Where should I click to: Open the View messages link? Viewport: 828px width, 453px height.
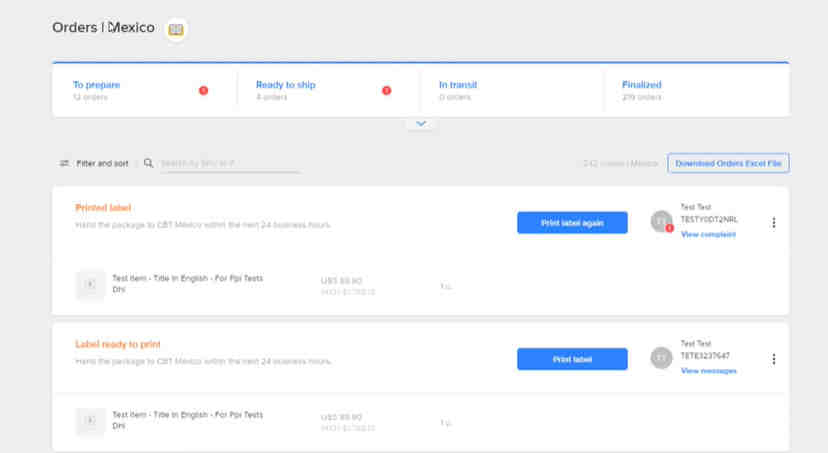(x=708, y=370)
